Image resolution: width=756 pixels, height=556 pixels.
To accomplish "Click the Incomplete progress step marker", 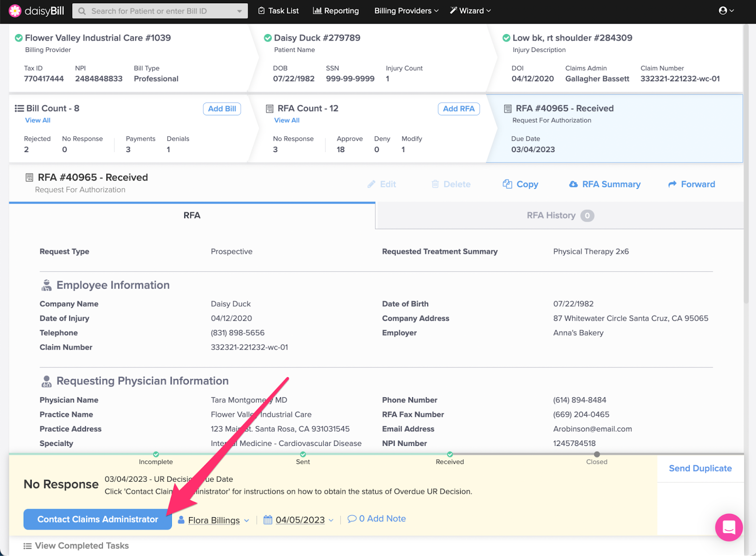I will [156, 454].
